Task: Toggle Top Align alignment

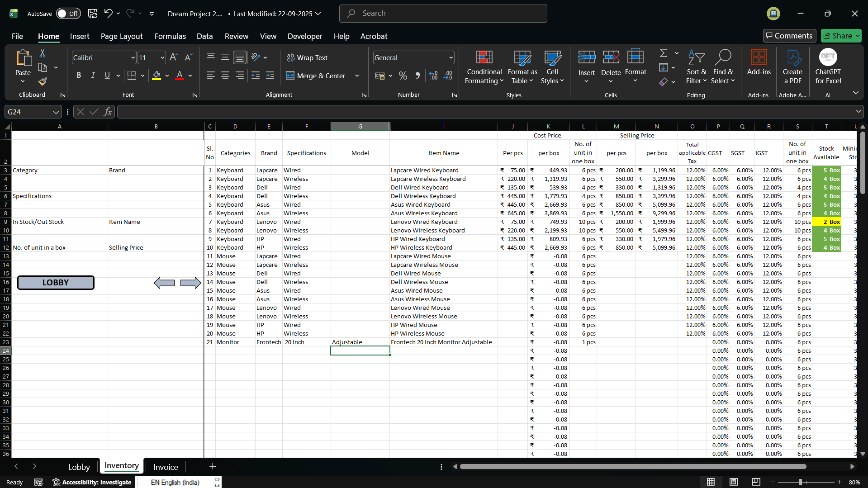Action: [210, 57]
